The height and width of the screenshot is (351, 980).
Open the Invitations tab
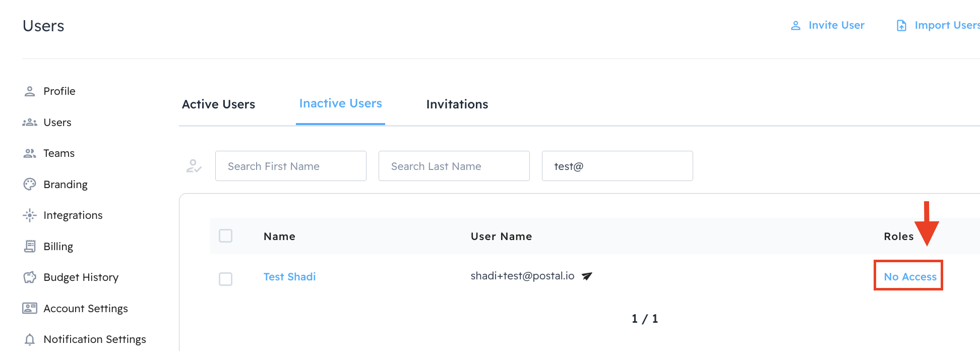coord(457,104)
